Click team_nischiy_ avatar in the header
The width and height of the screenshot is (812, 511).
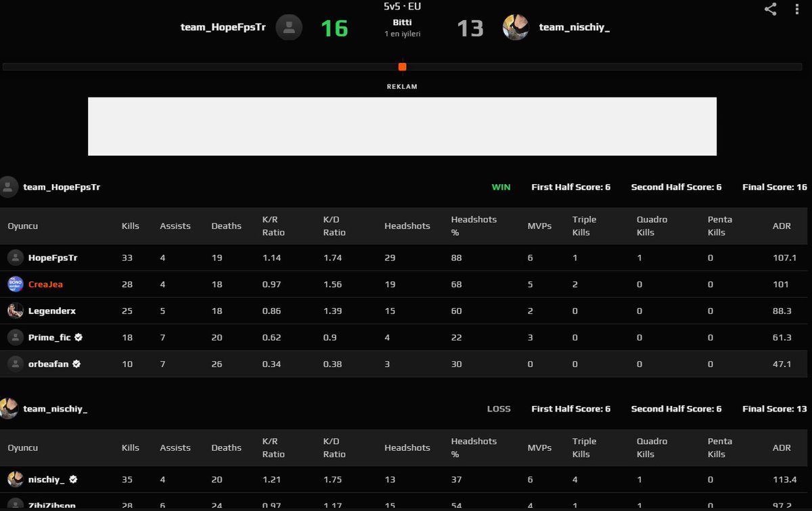[x=516, y=28]
